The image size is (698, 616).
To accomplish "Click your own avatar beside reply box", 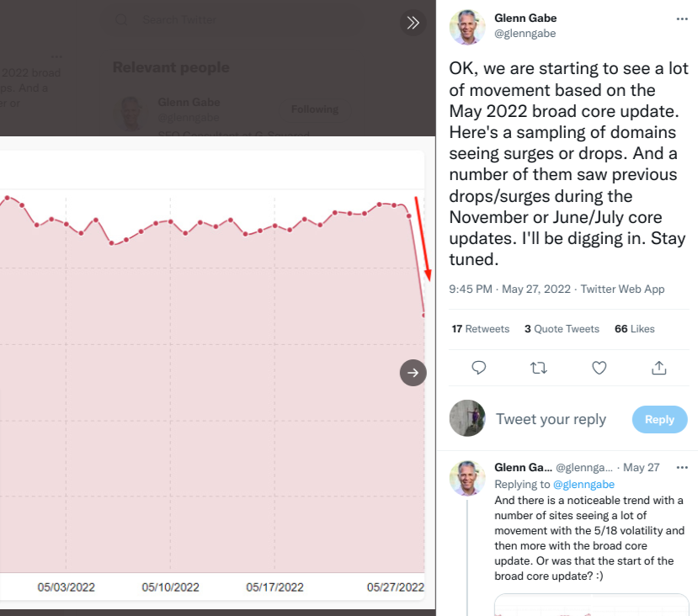I will coord(467,418).
